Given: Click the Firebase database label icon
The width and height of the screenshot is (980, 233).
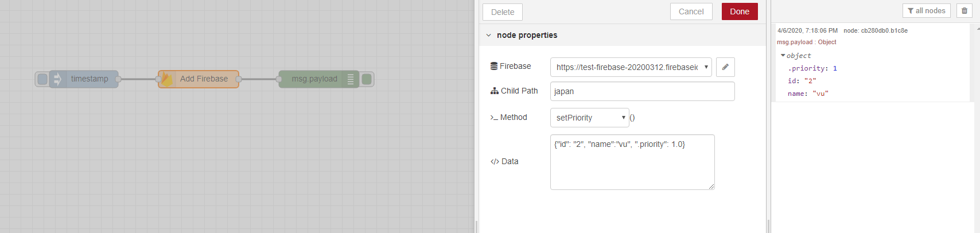Looking at the screenshot, I should (x=494, y=67).
